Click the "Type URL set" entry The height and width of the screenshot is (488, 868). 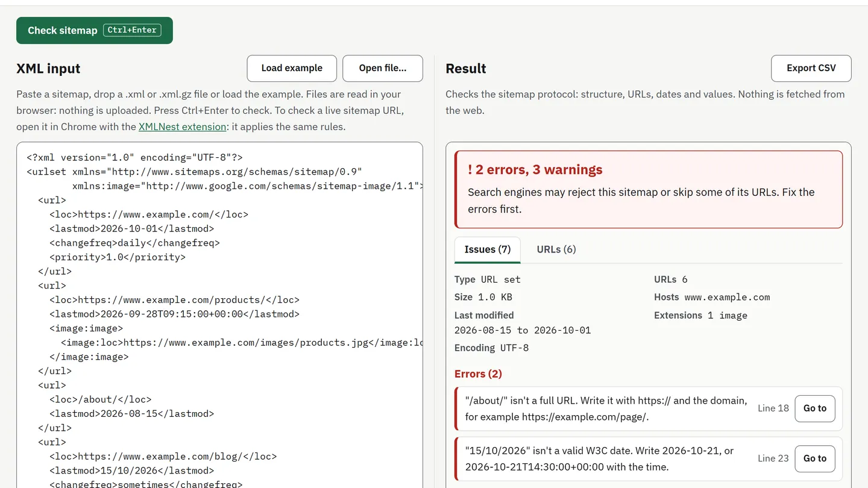(488, 280)
